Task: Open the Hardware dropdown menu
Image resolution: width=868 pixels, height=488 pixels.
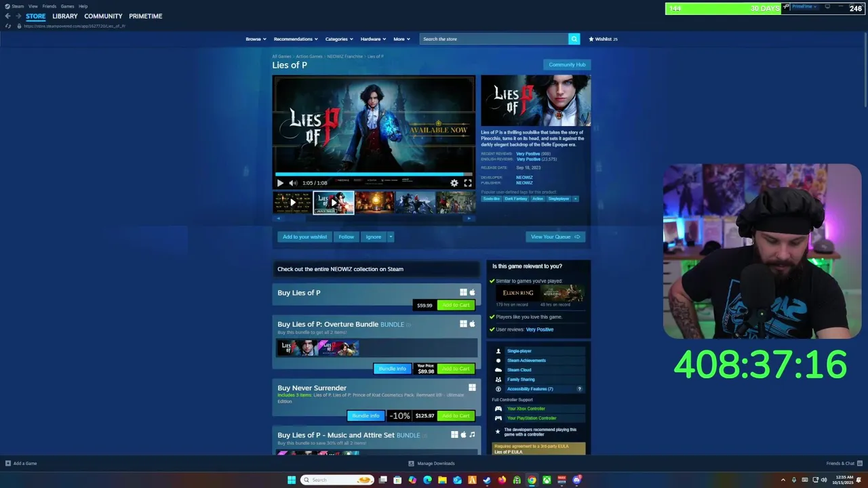Action: [373, 39]
